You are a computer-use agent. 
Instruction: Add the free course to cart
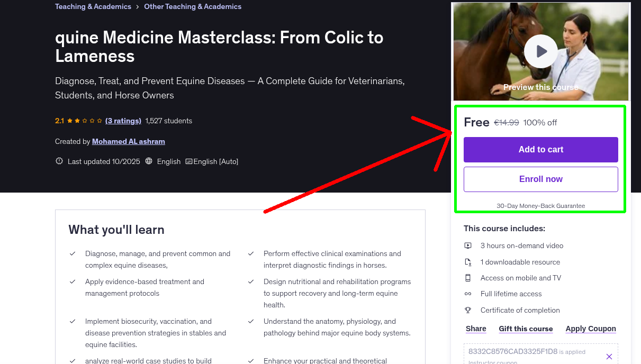pos(540,150)
